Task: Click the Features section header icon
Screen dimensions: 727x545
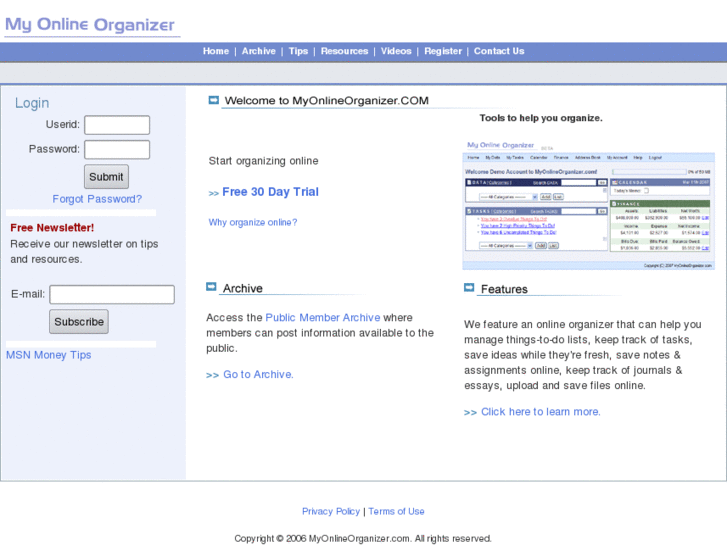Action: [x=469, y=288]
